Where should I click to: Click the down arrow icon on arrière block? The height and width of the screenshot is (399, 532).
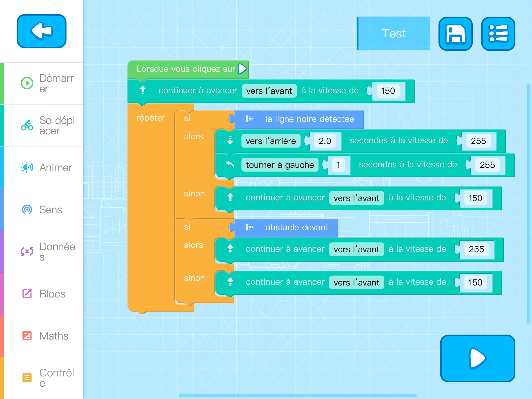point(230,141)
